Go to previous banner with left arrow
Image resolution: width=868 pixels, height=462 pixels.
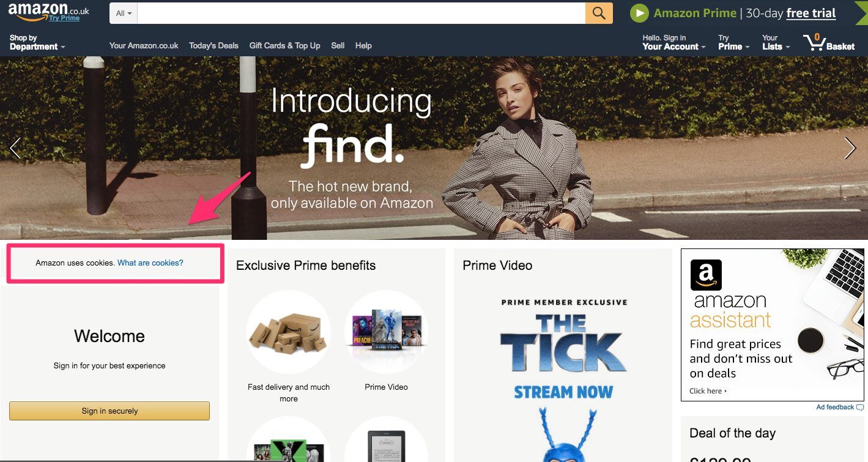(15, 148)
